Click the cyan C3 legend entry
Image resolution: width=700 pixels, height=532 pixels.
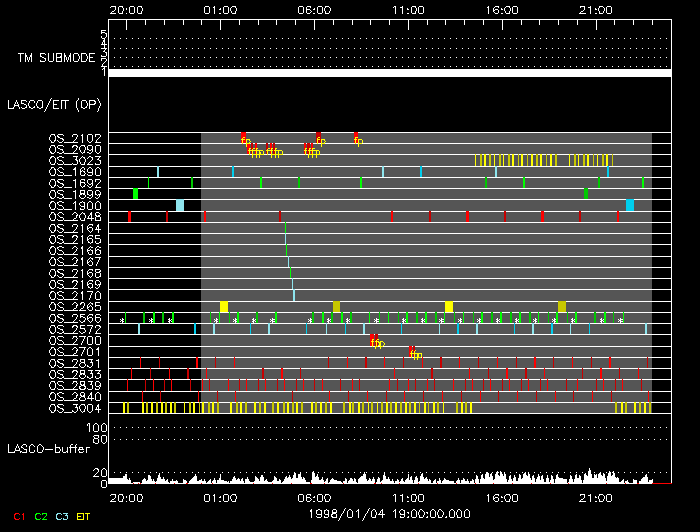click(x=62, y=517)
